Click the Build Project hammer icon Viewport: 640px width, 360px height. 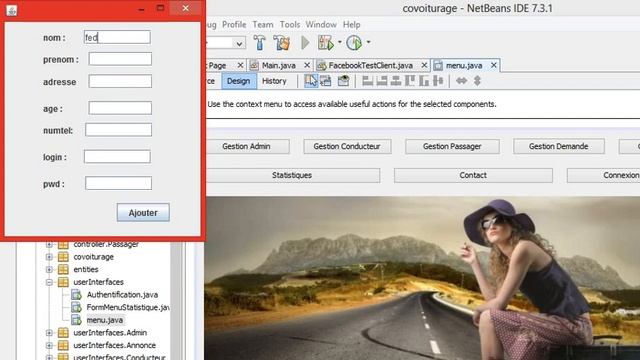coord(260,42)
